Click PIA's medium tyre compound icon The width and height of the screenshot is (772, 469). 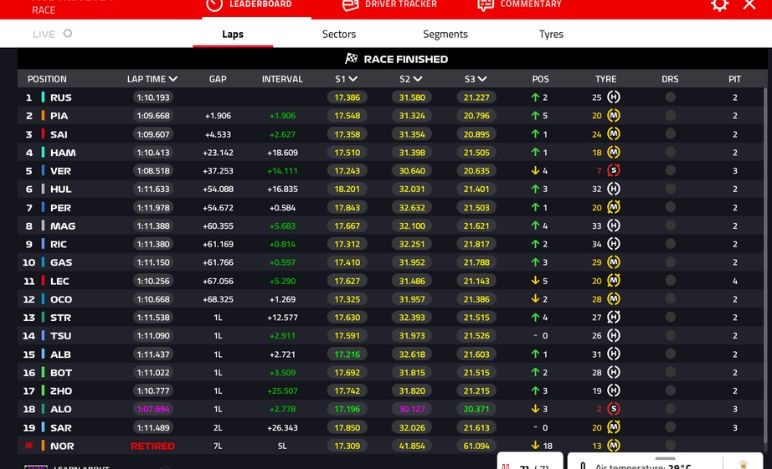click(614, 116)
